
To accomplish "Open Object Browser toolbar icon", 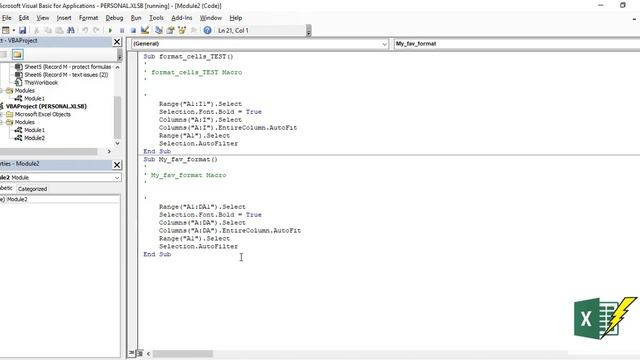I will point(182,30).
